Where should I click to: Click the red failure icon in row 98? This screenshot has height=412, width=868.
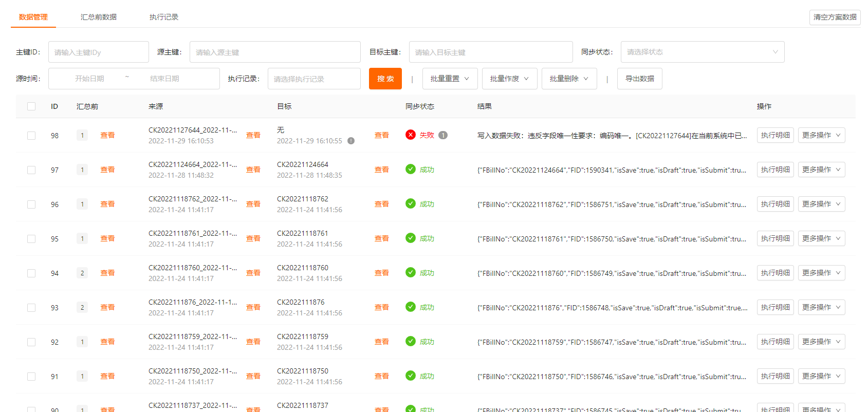[410, 135]
